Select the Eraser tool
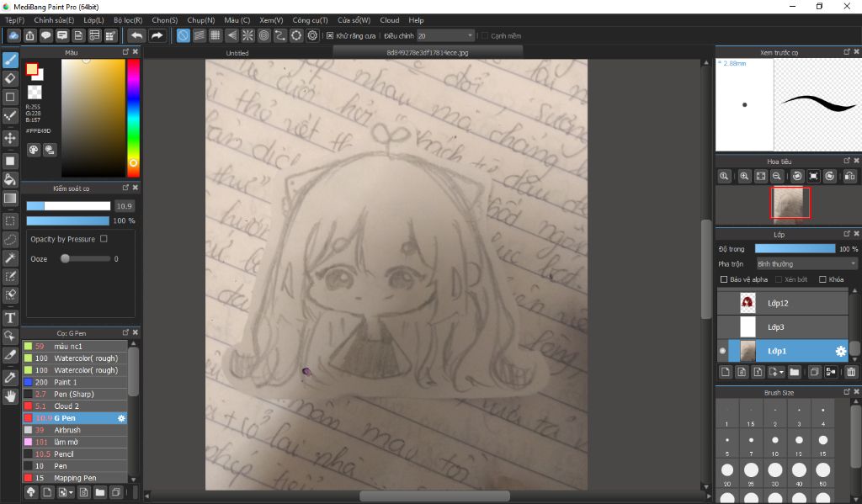Image resolution: width=862 pixels, height=504 pixels. [10, 78]
